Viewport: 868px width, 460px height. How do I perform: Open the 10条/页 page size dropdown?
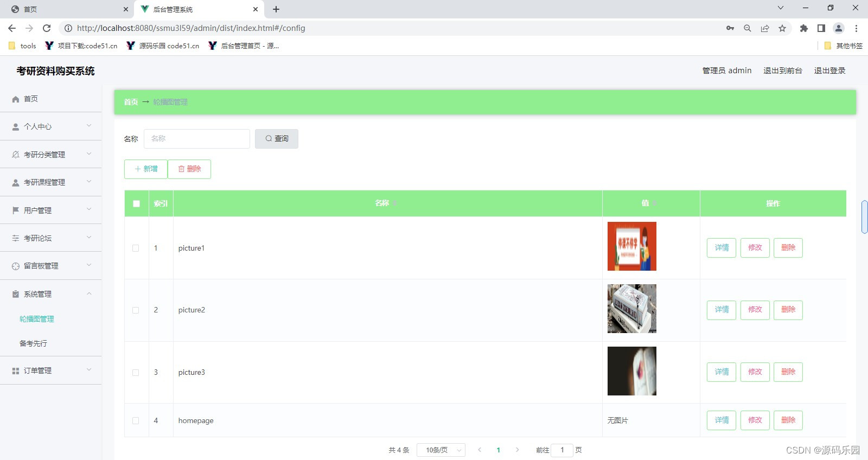click(x=441, y=450)
